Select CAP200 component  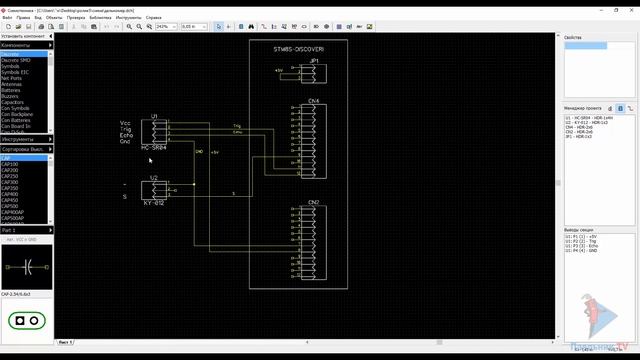tap(24, 170)
